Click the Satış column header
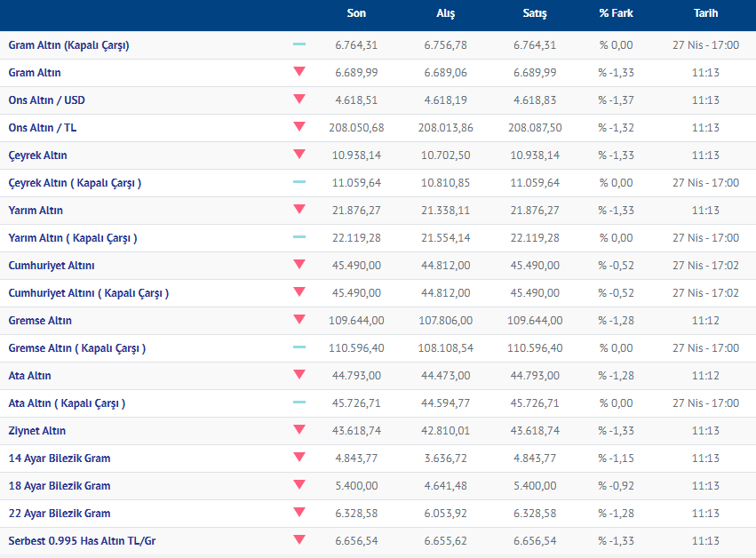This screenshot has width=756, height=558. [x=535, y=14]
